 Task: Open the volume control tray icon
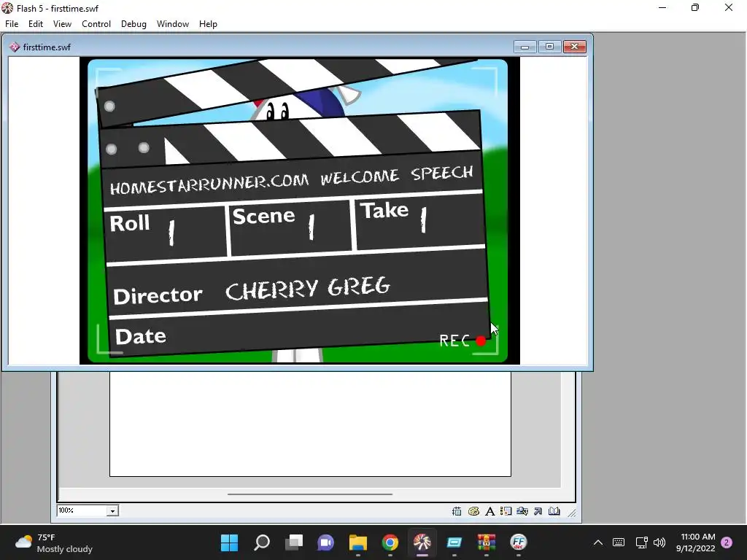pyautogui.click(x=659, y=542)
